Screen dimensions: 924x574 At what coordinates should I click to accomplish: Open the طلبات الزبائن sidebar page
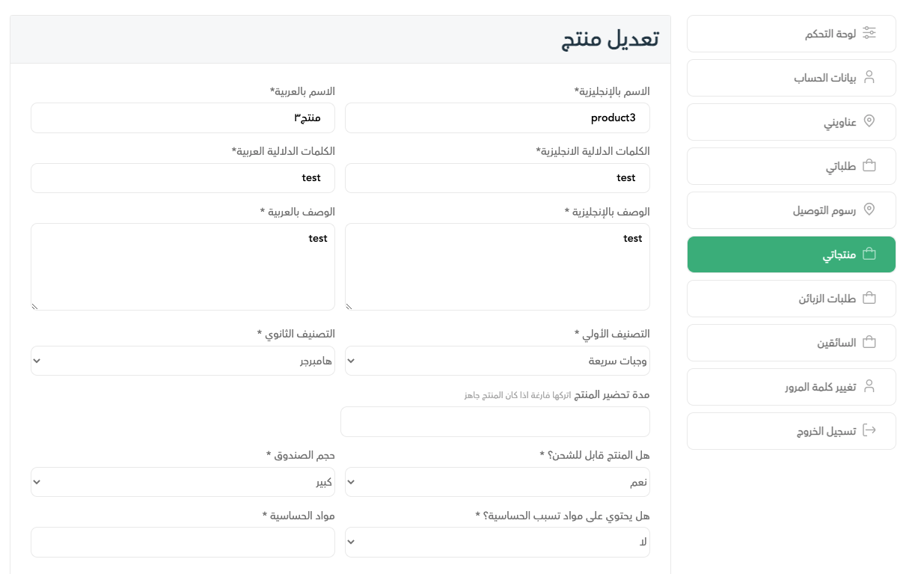(x=791, y=298)
